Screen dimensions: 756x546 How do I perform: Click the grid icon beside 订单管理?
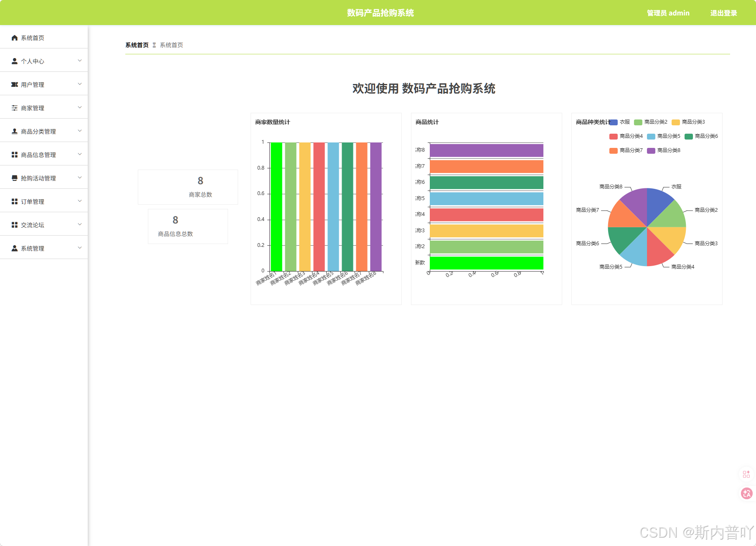pyautogui.click(x=15, y=202)
